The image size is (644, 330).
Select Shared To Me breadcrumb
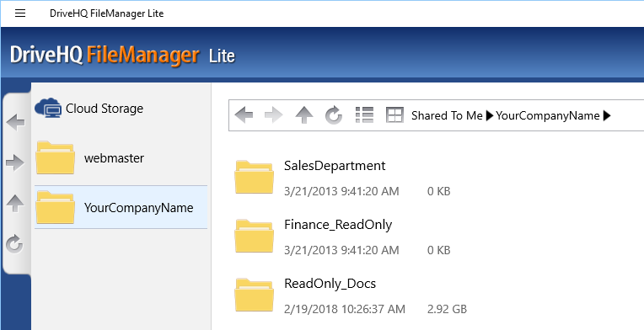pyautogui.click(x=447, y=115)
